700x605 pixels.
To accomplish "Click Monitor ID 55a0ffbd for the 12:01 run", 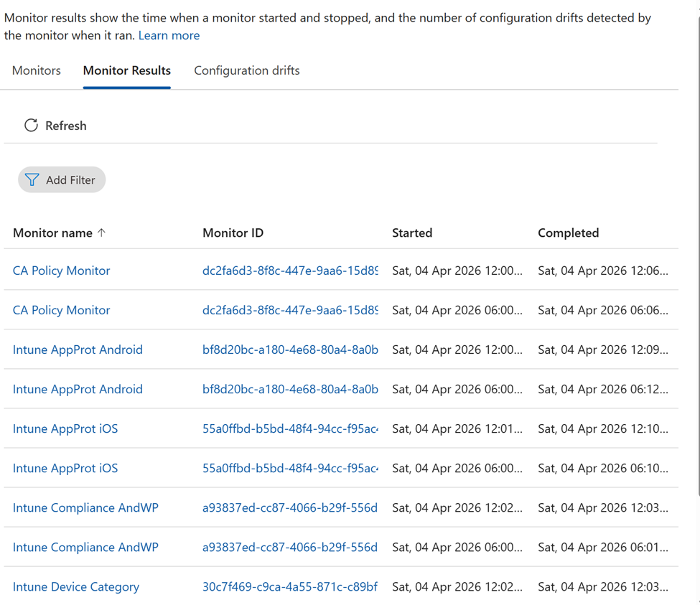I will point(290,428).
